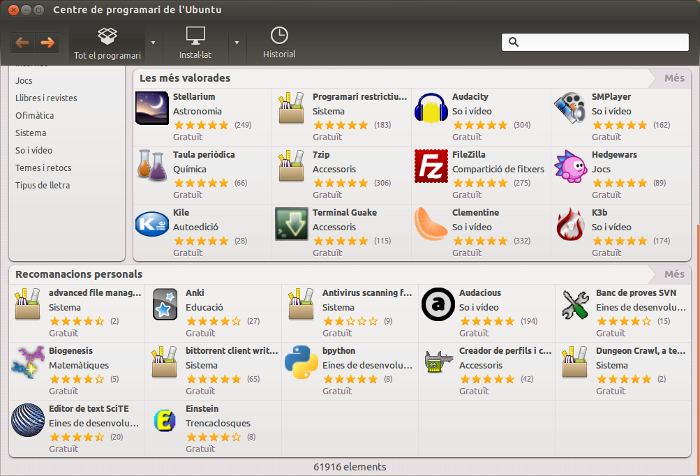The height and width of the screenshot is (476, 700).
Task: Select the So i vídeo sidebar category
Action: click(33, 150)
